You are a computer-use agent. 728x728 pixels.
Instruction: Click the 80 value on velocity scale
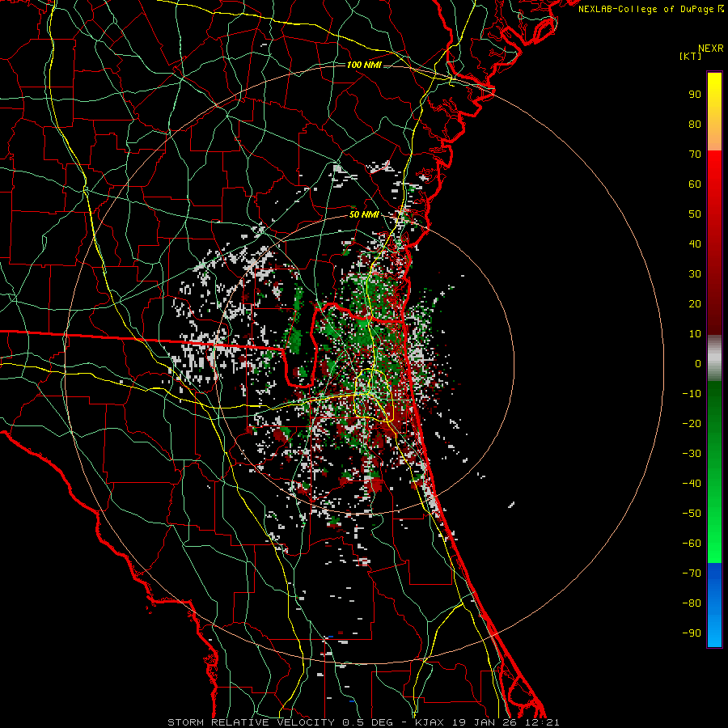pos(695,125)
